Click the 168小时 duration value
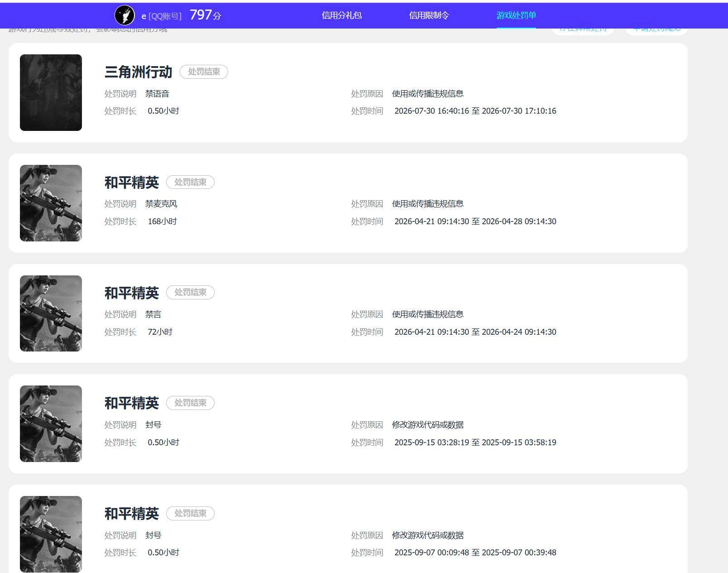This screenshot has width=728, height=573. [162, 221]
